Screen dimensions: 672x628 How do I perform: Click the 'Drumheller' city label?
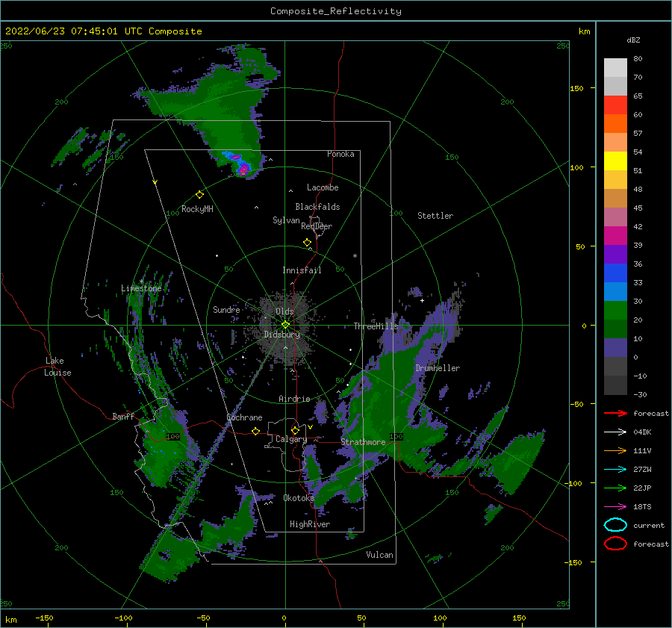[438, 368]
